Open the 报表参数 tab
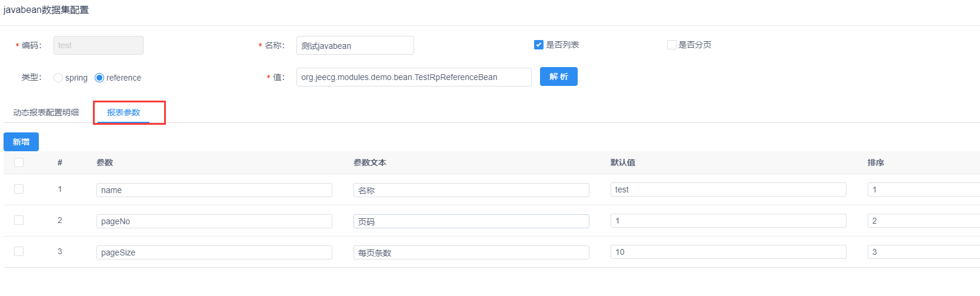The width and height of the screenshot is (980, 296). point(124,112)
